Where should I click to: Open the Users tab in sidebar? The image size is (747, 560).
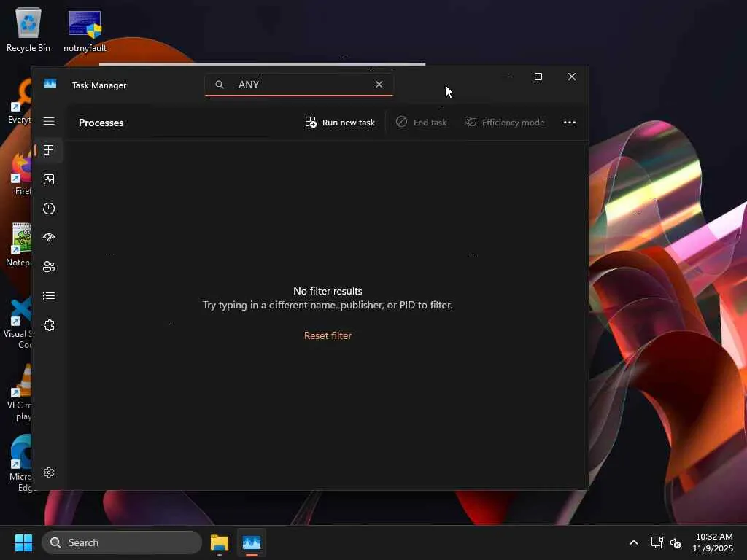(x=49, y=266)
